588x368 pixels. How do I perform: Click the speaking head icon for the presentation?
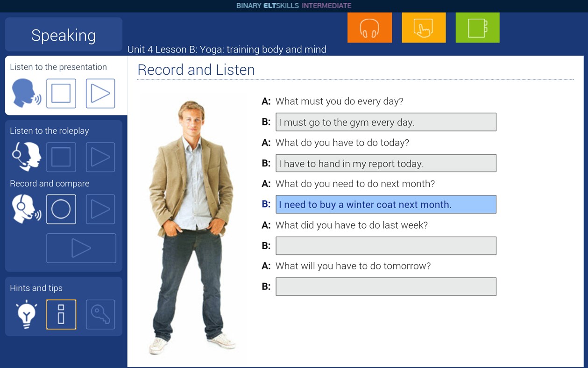click(x=26, y=93)
